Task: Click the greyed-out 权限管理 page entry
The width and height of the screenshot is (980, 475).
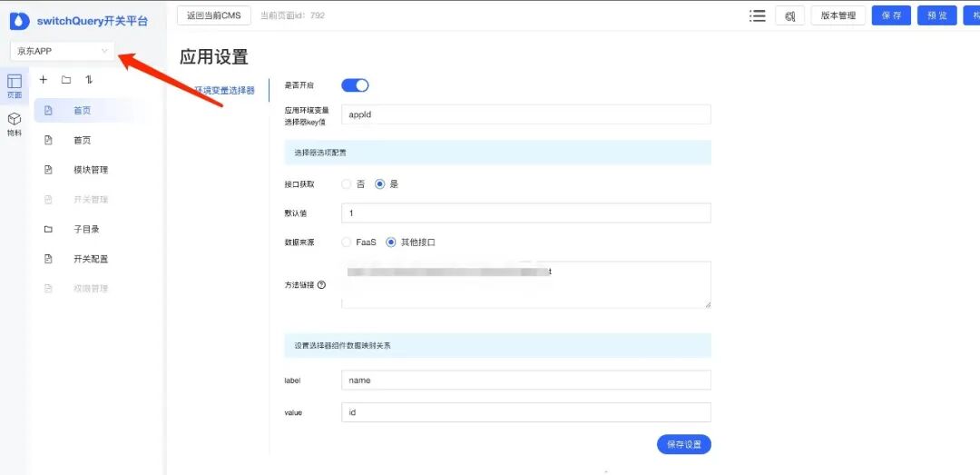Action: click(x=92, y=289)
